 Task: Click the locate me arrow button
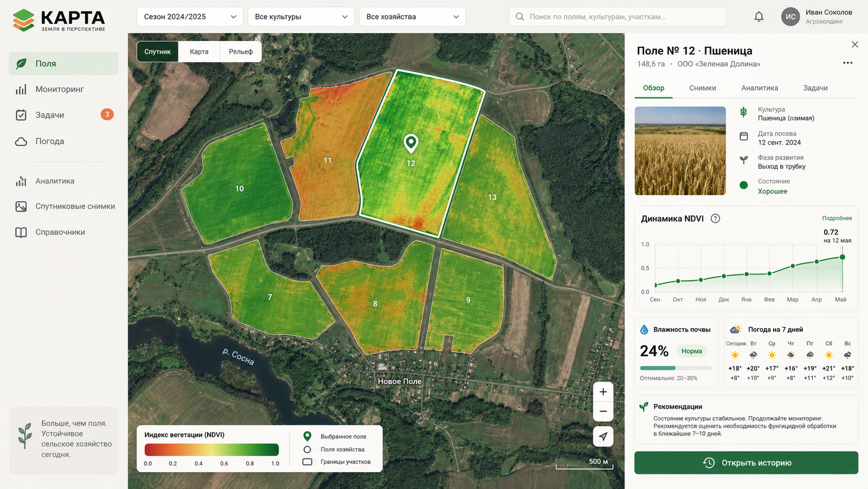pyautogui.click(x=603, y=437)
